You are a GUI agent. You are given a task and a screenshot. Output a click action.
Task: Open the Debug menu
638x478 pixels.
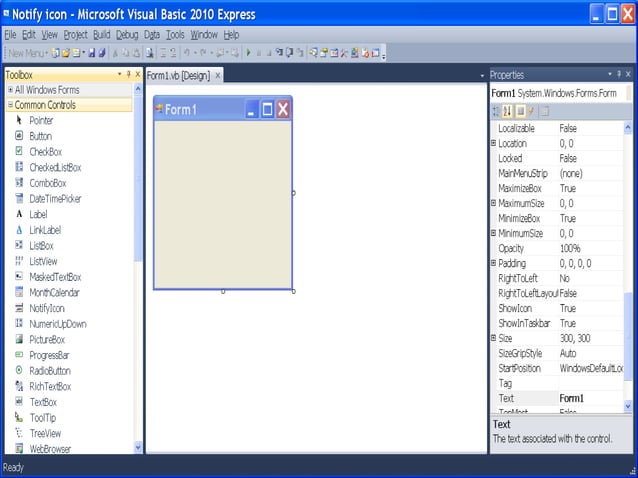(x=127, y=34)
